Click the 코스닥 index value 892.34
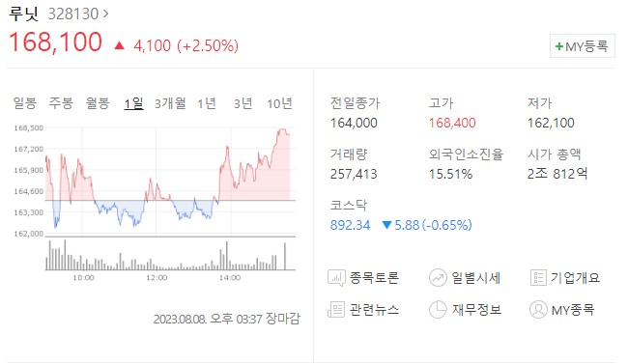The width and height of the screenshot is (628, 364). point(350,225)
